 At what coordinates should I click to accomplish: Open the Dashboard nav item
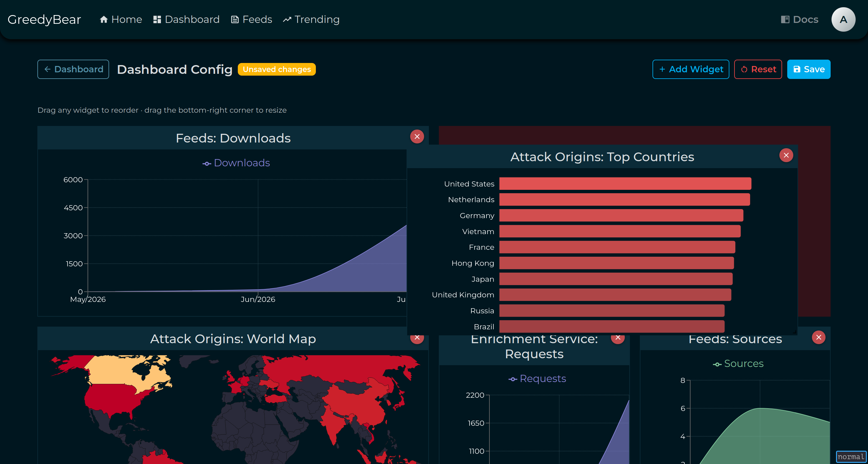pos(186,20)
